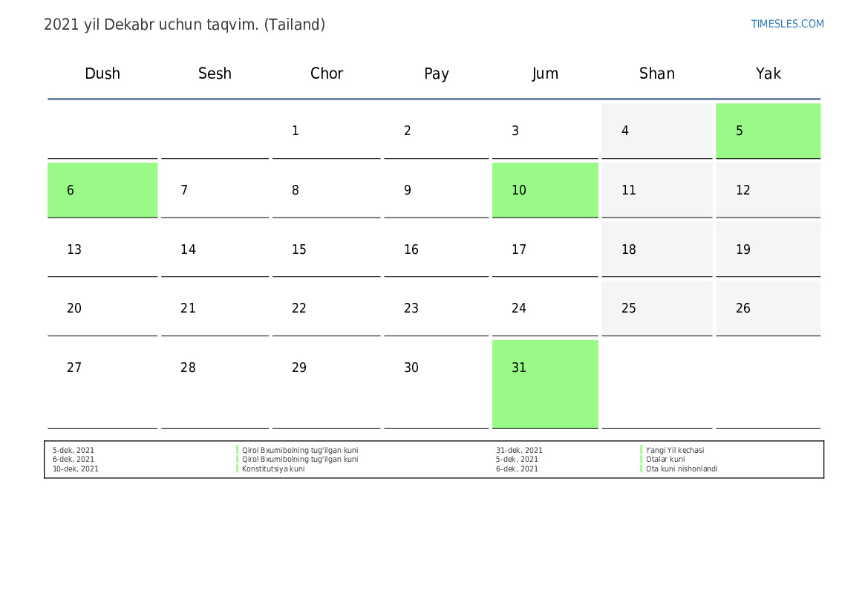Click the calendar title for Tailand
The height and width of the screenshot is (614, 868).
[184, 25]
